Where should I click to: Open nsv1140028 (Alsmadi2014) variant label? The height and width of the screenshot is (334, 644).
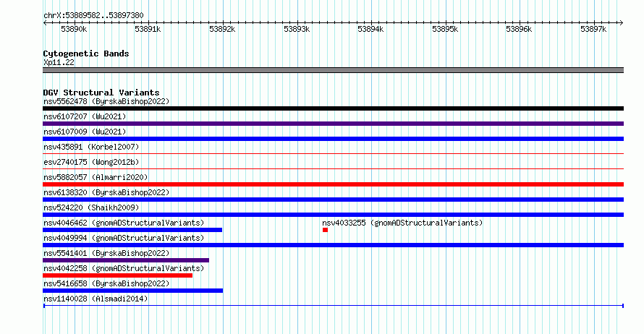96,299
